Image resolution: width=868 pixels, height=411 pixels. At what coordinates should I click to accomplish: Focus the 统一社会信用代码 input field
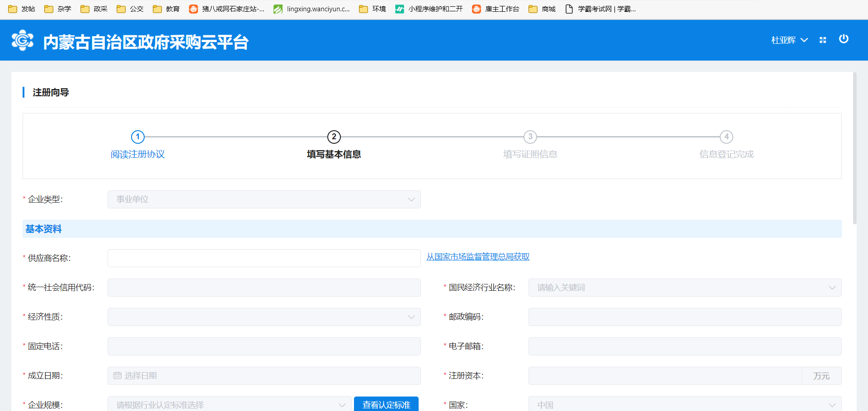click(264, 288)
